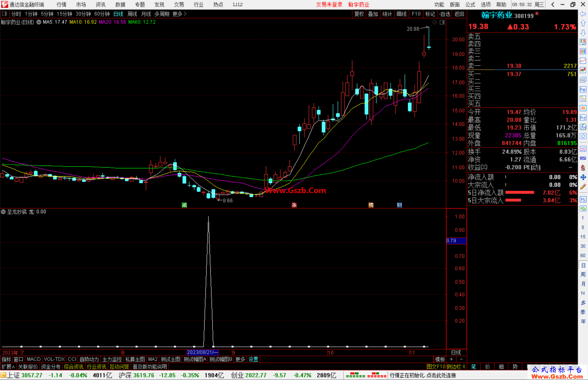This screenshot has height=380, width=588.
Task: Click the stacked windows list sidebar icon
Action: point(583,80)
